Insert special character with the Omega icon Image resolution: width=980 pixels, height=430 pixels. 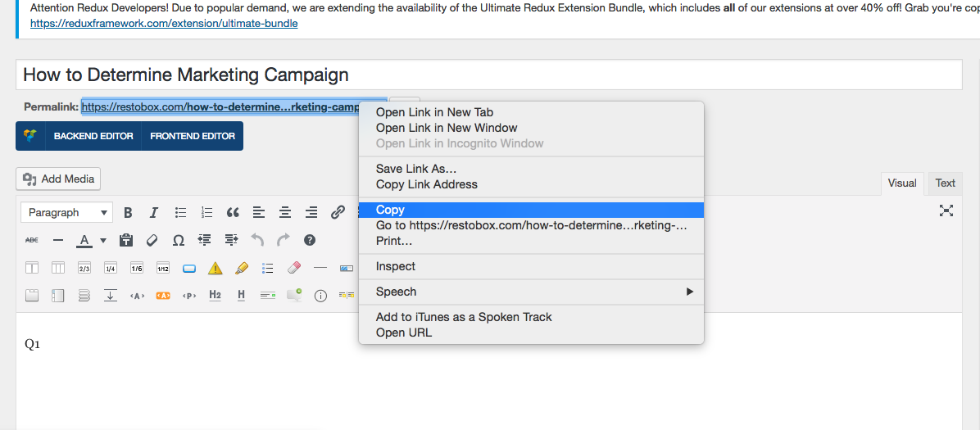179,241
